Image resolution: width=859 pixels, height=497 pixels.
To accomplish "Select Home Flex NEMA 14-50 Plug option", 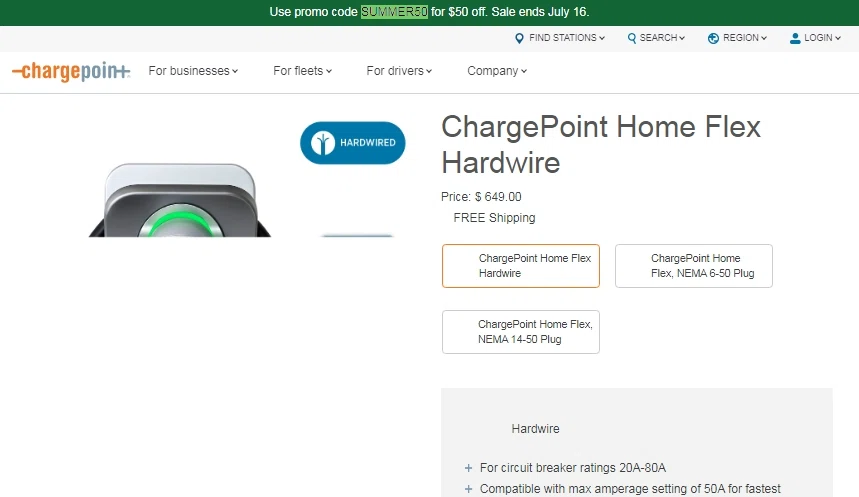I will tap(521, 332).
